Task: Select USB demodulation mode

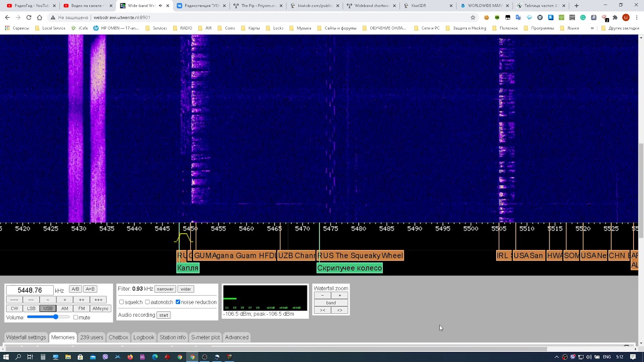Action: tap(48, 308)
